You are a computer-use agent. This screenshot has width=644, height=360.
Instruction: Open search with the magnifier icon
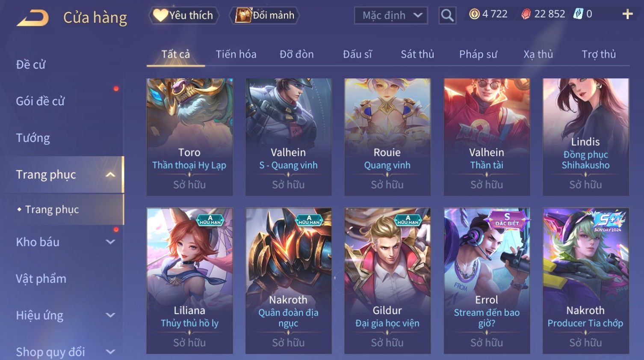pos(447,15)
